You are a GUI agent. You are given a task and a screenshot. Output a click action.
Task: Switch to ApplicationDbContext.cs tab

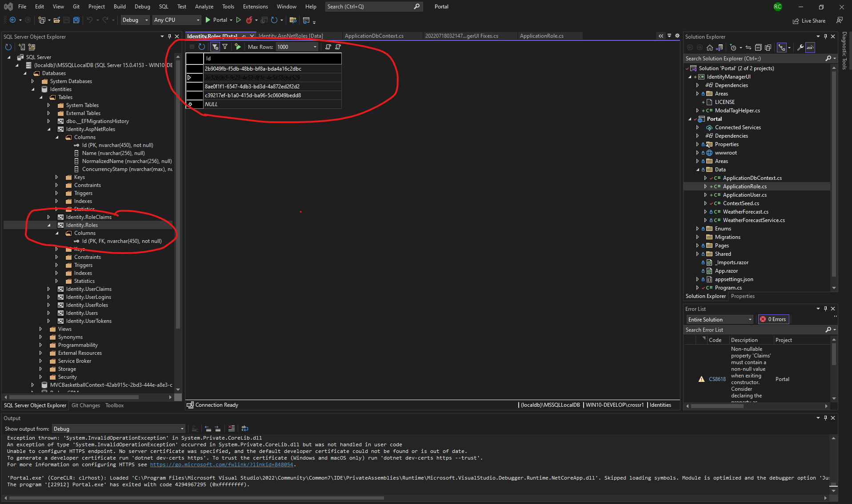374,36
